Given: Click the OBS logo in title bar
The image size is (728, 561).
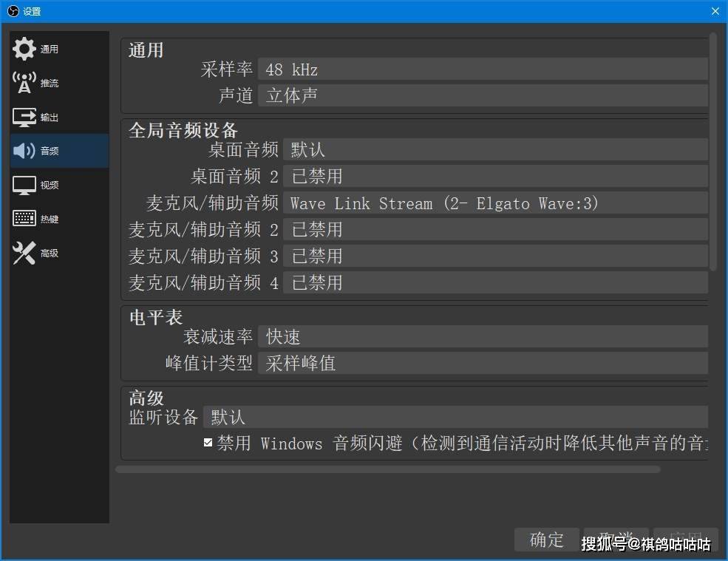Looking at the screenshot, I should [x=13, y=10].
